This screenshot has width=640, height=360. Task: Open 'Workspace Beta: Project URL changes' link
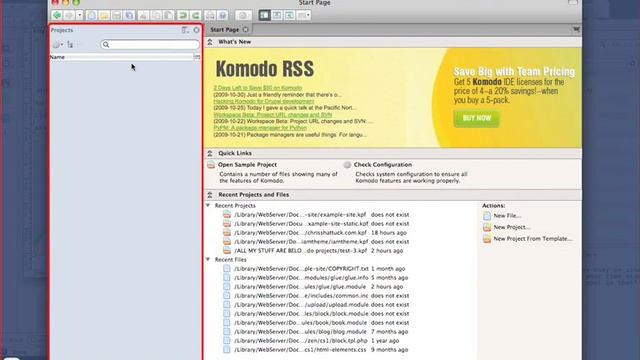click(272, 115)
